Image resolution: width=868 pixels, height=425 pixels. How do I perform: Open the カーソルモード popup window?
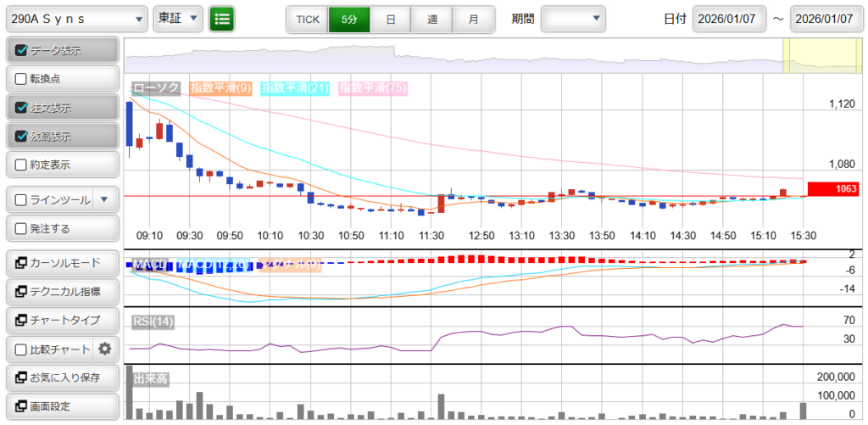tap(61, 264)
